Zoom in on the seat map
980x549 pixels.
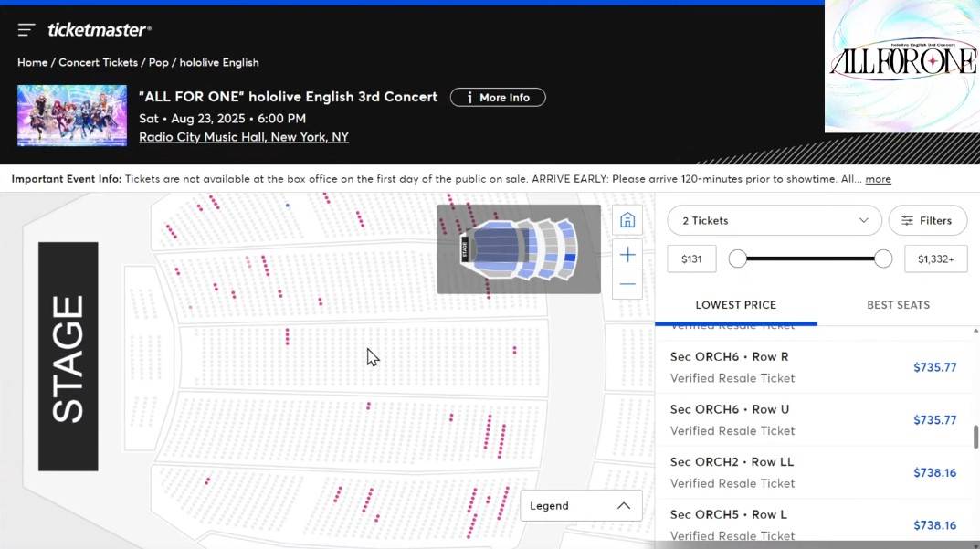tap(627, 255)
